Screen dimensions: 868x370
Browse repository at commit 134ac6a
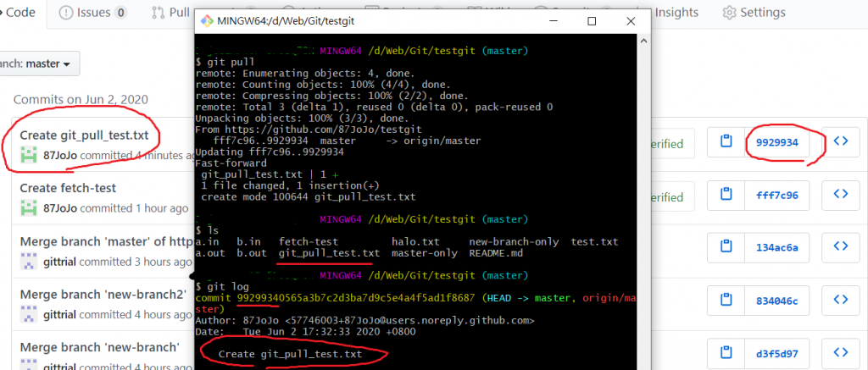(x=840, y=247)
